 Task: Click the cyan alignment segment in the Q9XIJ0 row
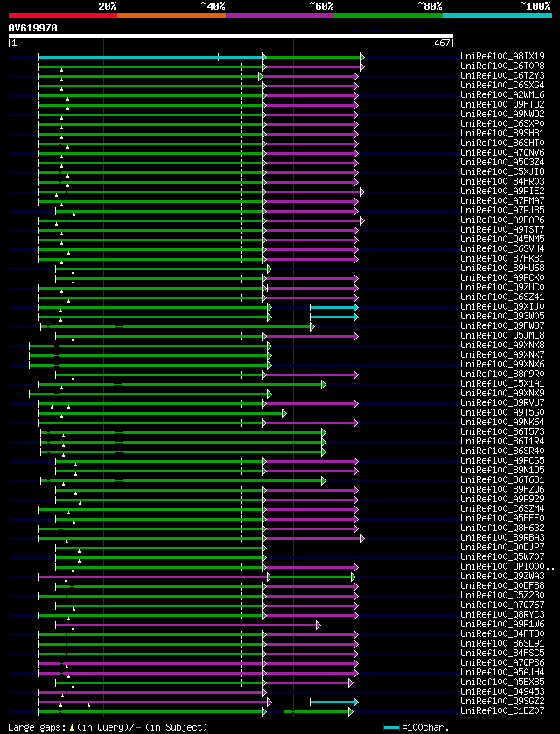coord(332,308)
